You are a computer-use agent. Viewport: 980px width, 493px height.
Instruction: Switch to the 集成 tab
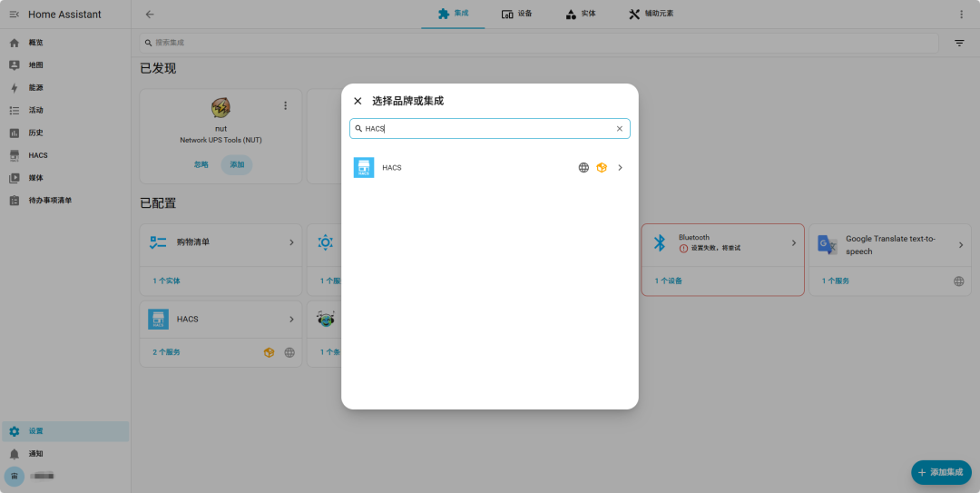click(x=453, y=14)
